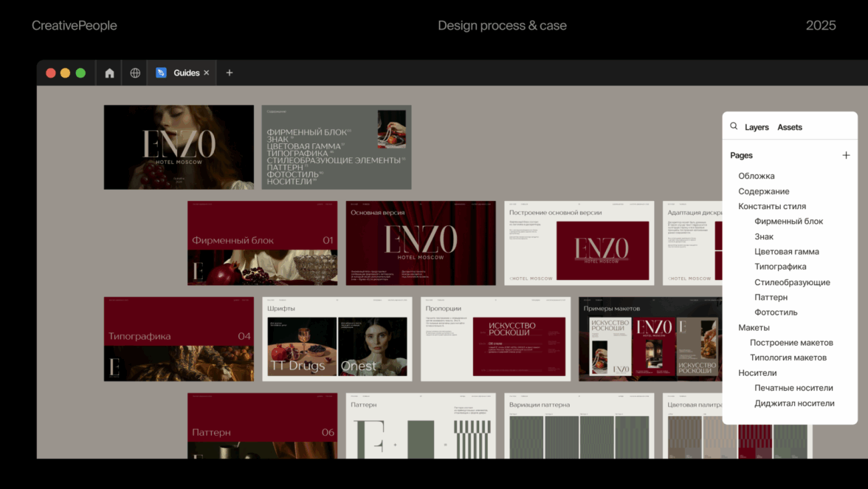
Task: Open the Цветовая гамма page
Action: (786, 251)
